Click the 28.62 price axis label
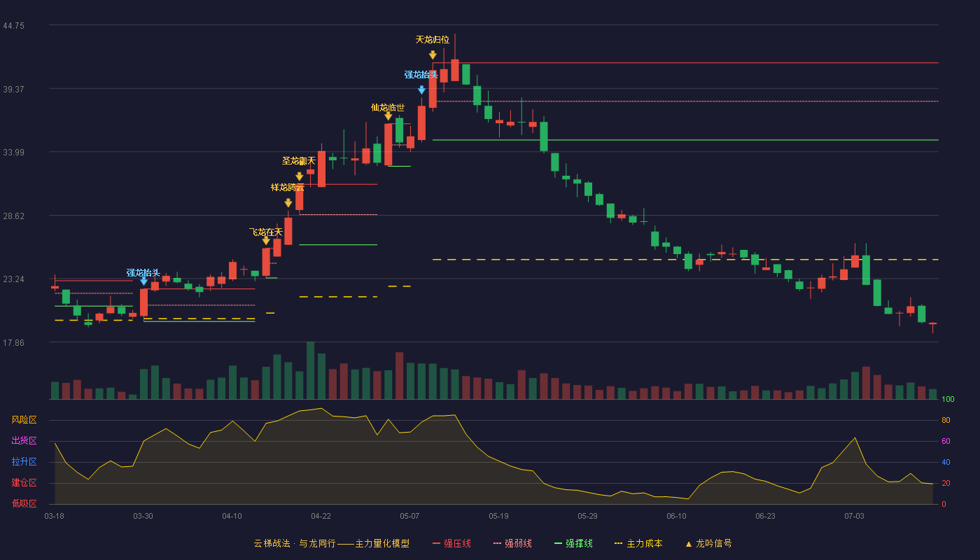The width and height of the screenshot is (980, 560). pos(13,216)
